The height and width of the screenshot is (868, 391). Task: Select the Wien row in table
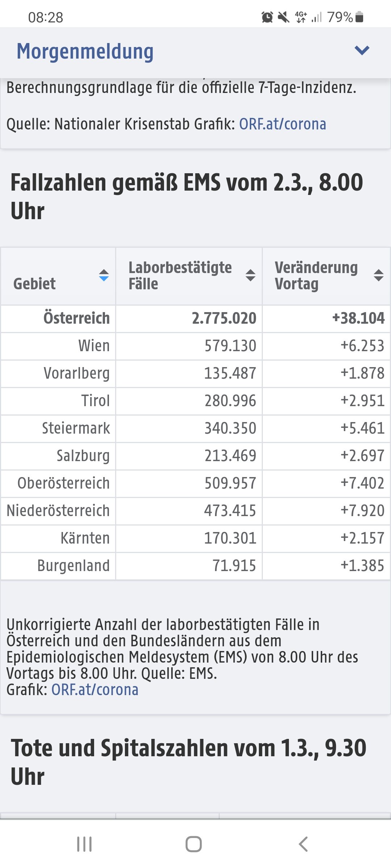(x=195, y=346)
